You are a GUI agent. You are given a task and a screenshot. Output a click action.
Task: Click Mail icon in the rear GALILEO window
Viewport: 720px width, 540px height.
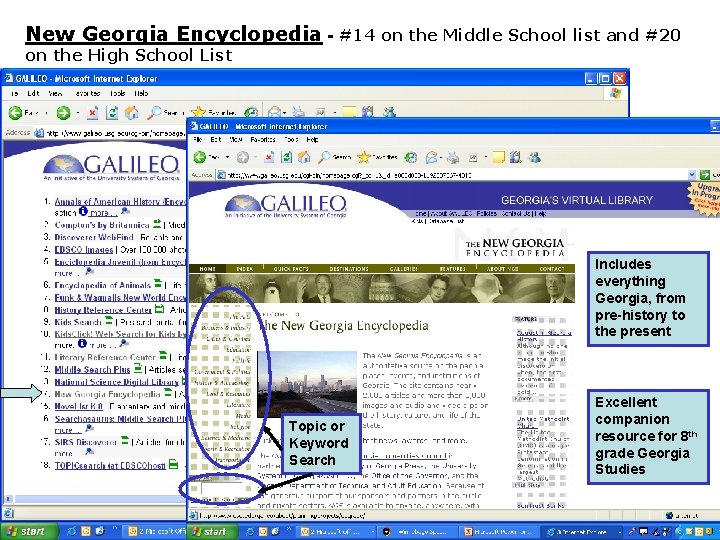click(x=274, y=112)
